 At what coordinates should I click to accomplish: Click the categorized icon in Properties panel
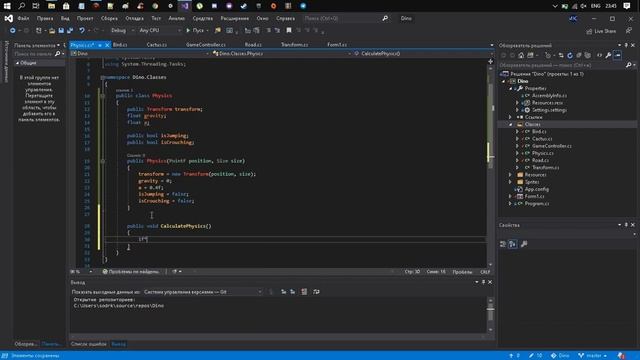click(503, 244)
